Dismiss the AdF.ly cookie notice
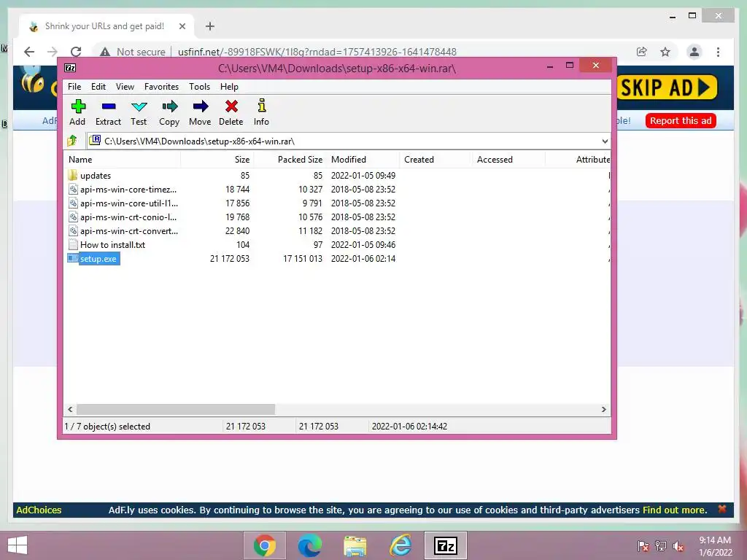 point(722,509)
